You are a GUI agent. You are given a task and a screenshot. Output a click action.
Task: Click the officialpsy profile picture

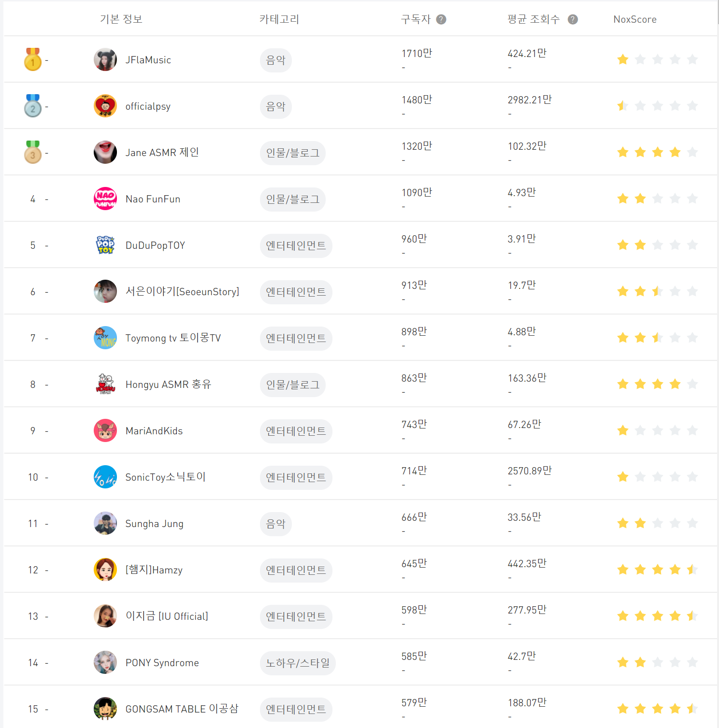pyautogui.click(x=105, y=106)
